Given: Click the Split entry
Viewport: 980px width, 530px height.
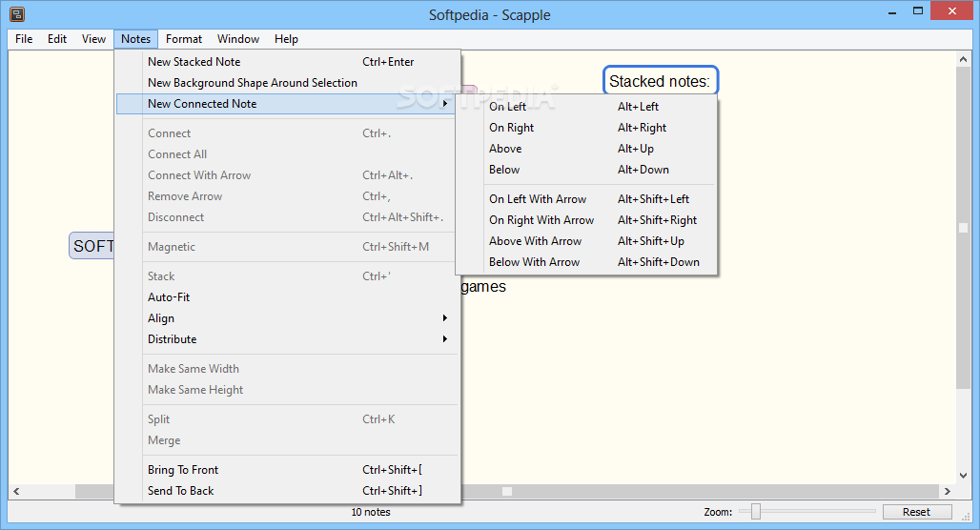Looking at the screenshot, I should (x=288, y=419).
